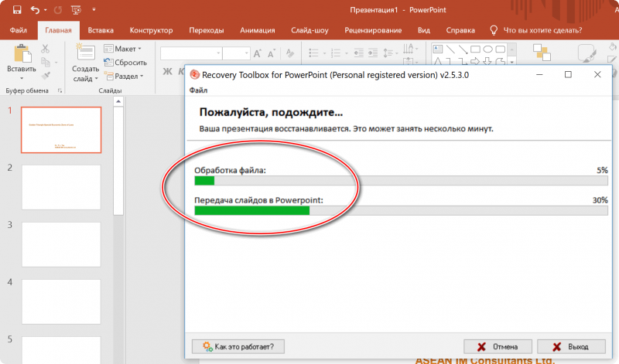This screenshot has height=364, width=619.
Task: Click 'Как это работает?' button
Action: pos(238,347)
